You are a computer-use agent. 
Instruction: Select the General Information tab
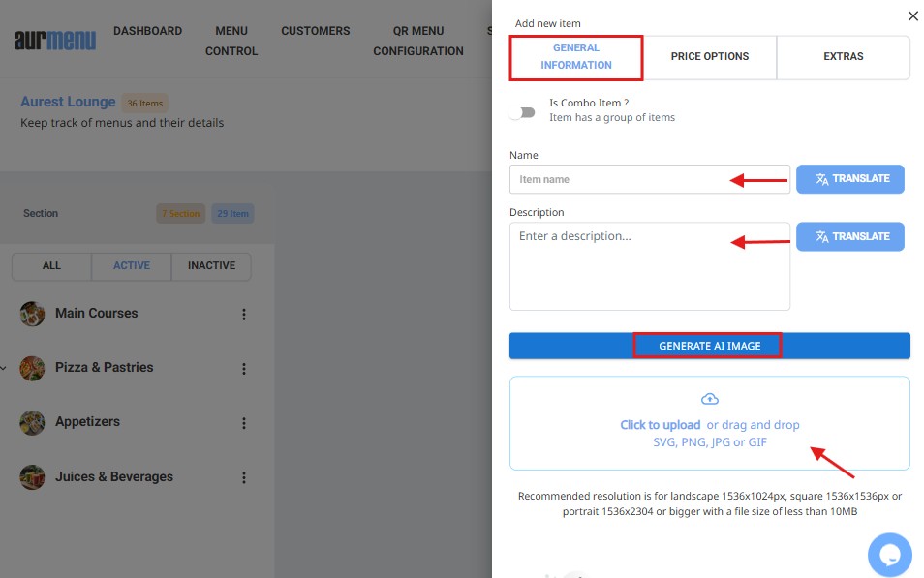(x=576, y=57)
